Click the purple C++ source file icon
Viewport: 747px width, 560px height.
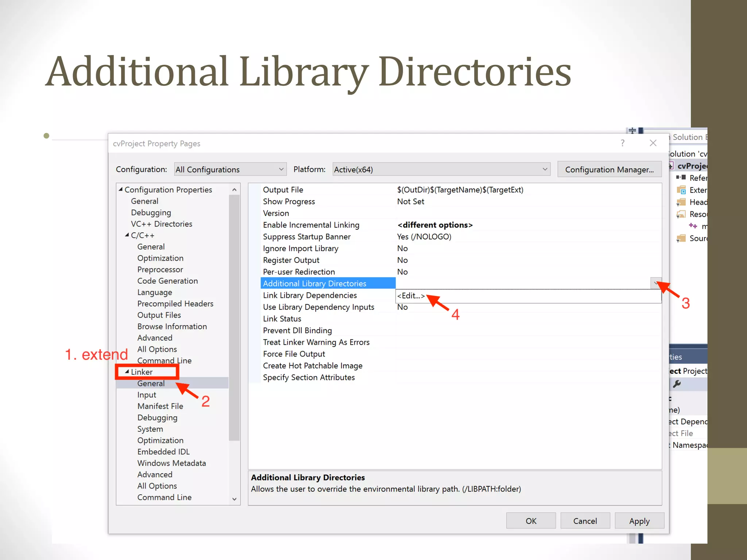[x=693, y=226]
